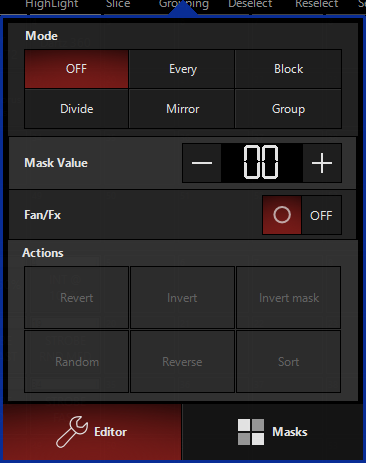Click the Invert mask action button

[289, 297]
